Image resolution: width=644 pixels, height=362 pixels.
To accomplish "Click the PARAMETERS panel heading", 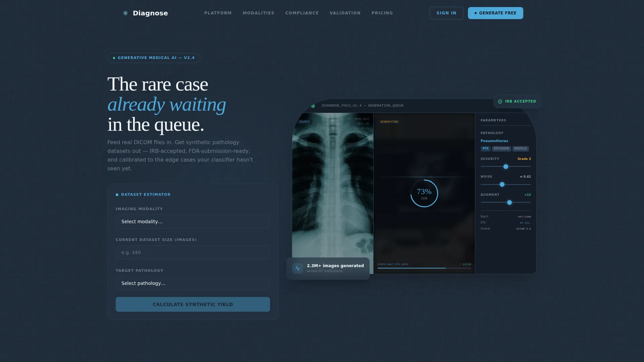I will tap(493, 120).
